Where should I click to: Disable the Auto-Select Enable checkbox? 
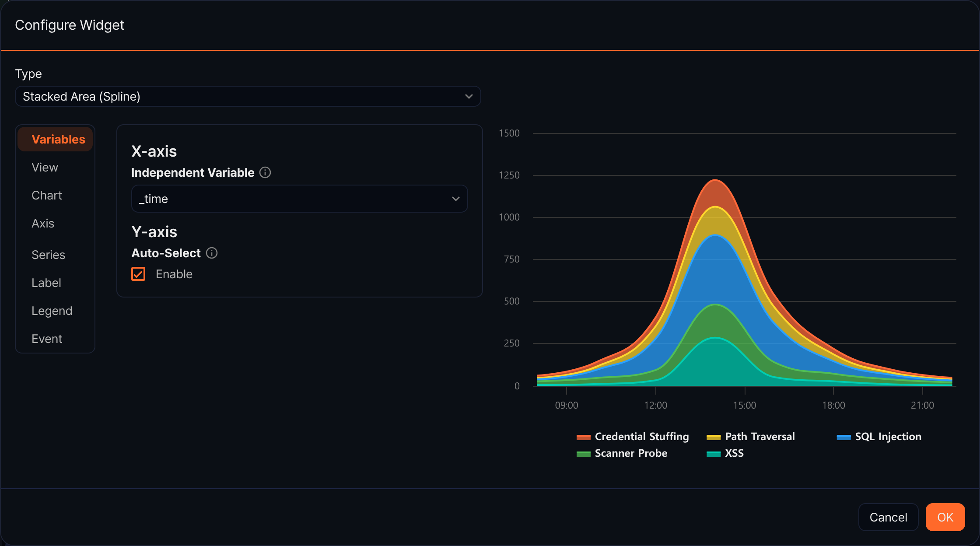point(138,274)
